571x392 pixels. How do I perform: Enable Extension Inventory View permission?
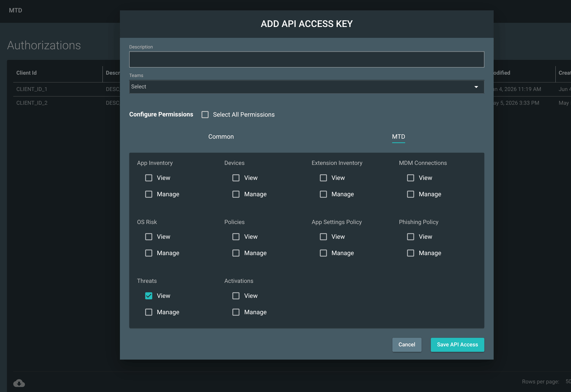(x=323, y=178)
